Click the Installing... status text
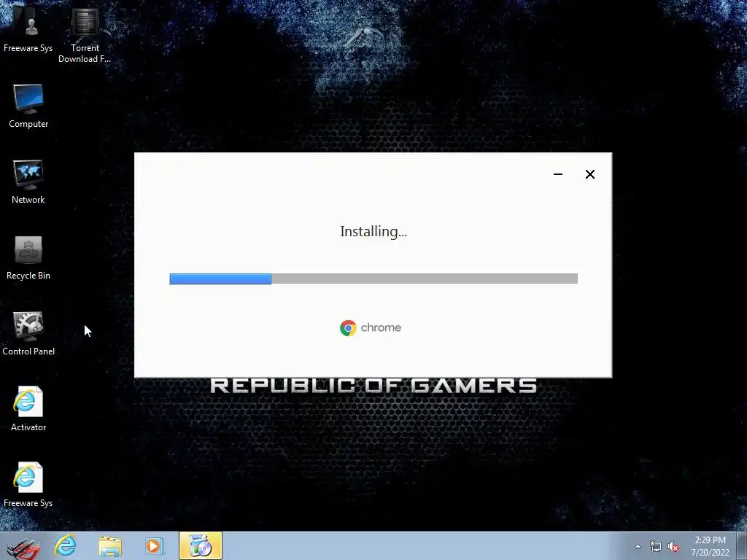The image size is (747, 560). tap(373, 231)
